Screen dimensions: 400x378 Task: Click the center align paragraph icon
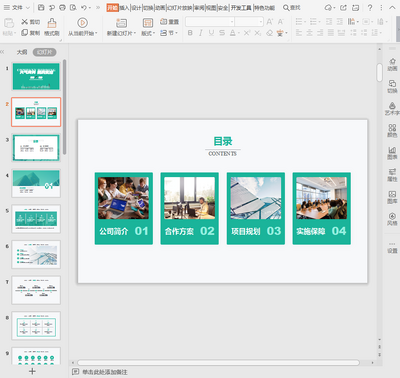(310, 33)
